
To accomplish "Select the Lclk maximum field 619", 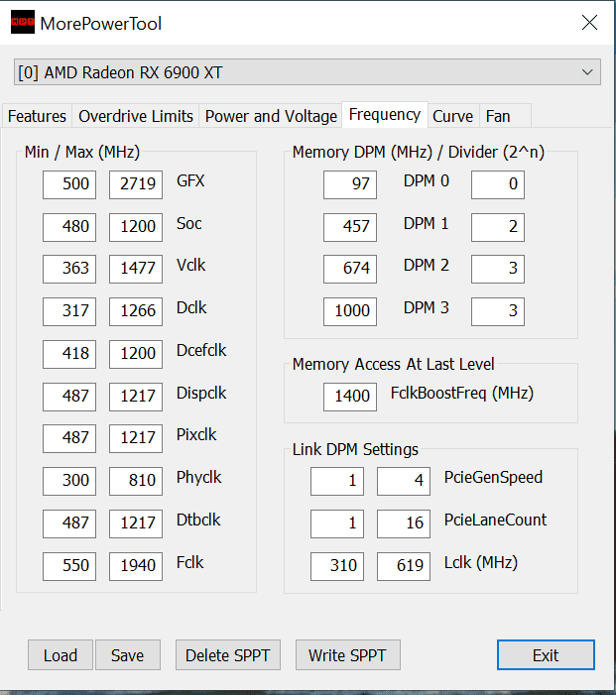I will pyautogui.click(x=404, y=565).
